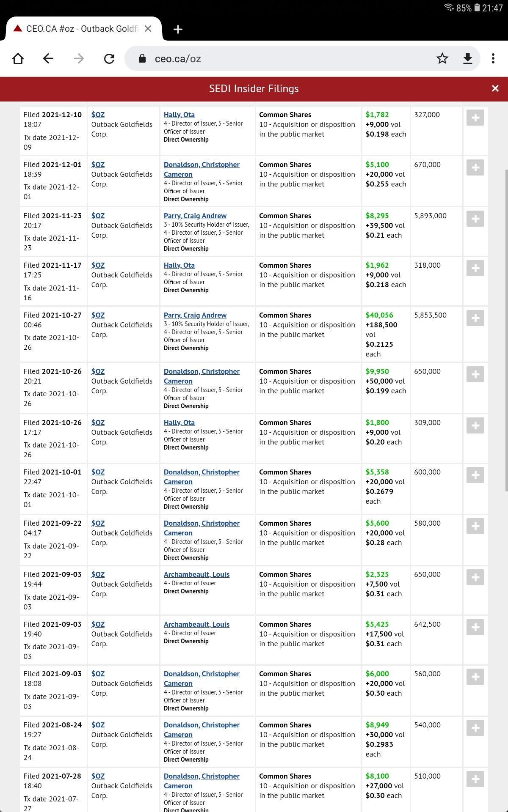Click $OZ ticker link in 2021-12-01 row
Viewport: 508px width, 812px height.
click(98, 165)
